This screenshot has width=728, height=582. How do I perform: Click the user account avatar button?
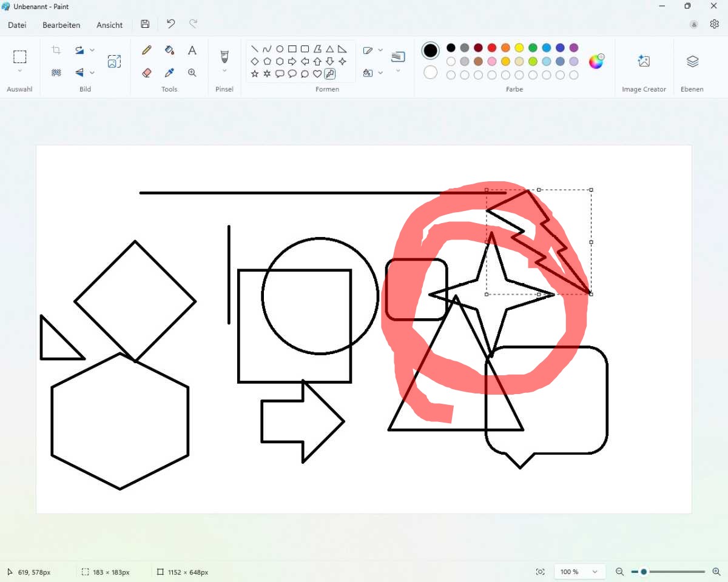694,24
